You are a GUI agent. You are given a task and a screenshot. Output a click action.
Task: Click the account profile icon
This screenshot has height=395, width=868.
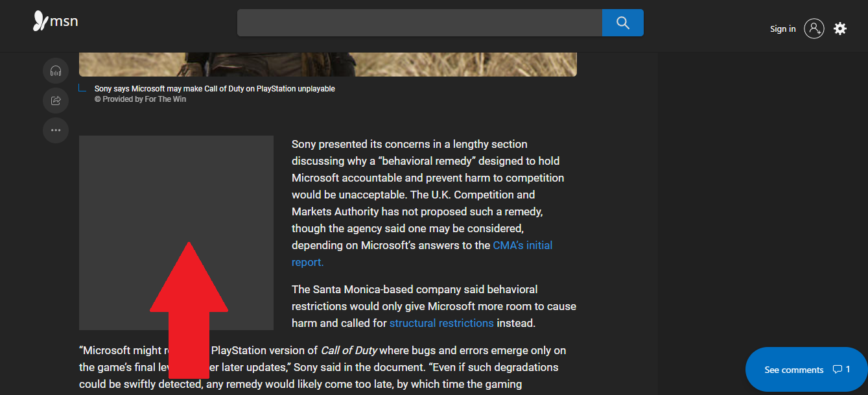coord(814,29)
